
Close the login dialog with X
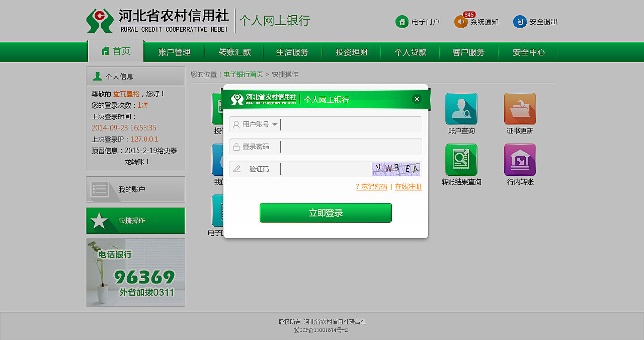(417, 99)
